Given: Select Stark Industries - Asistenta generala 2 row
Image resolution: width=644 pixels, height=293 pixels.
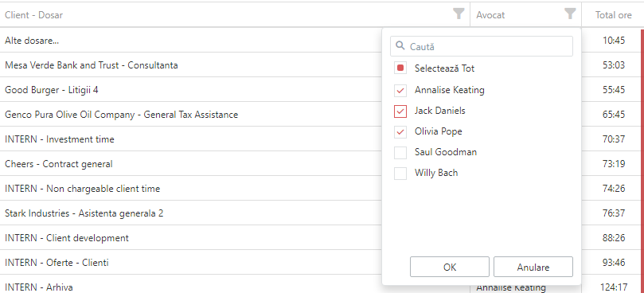Looking at the screenshot, I should (x=191, y=213).
